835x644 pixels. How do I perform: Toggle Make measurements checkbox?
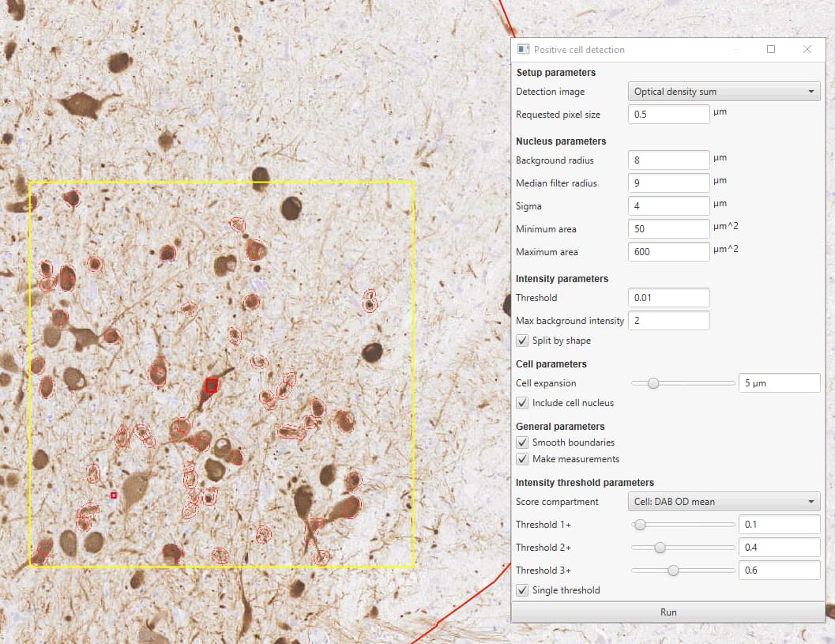[x=522, y=458]
